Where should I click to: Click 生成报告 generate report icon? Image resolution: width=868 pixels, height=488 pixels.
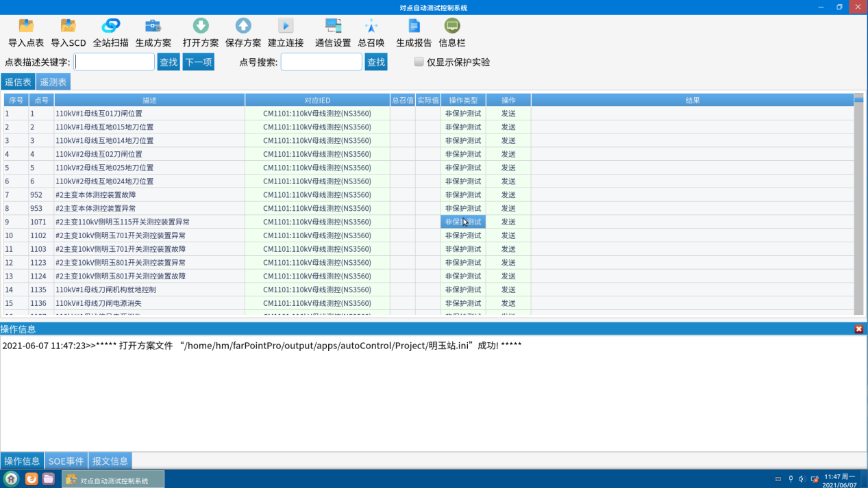point(414,27)
